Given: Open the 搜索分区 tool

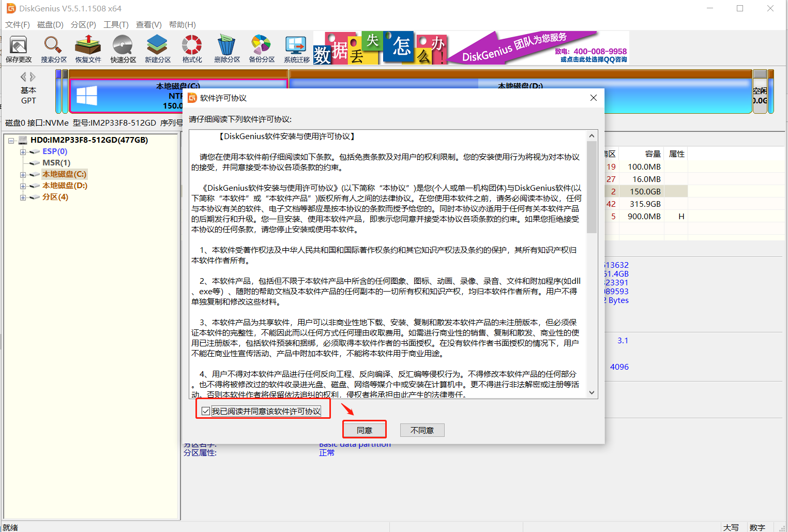Looking at the screenshot, I should 54,49.
